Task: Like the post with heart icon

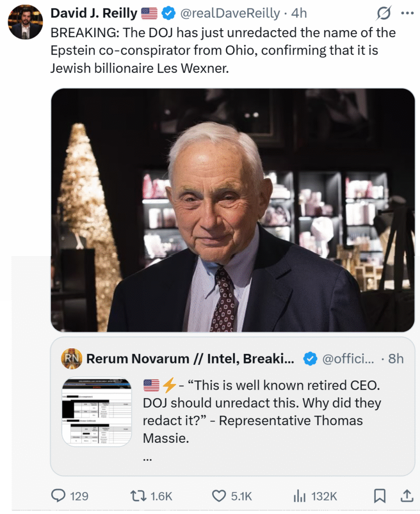Action: point(219,496)
